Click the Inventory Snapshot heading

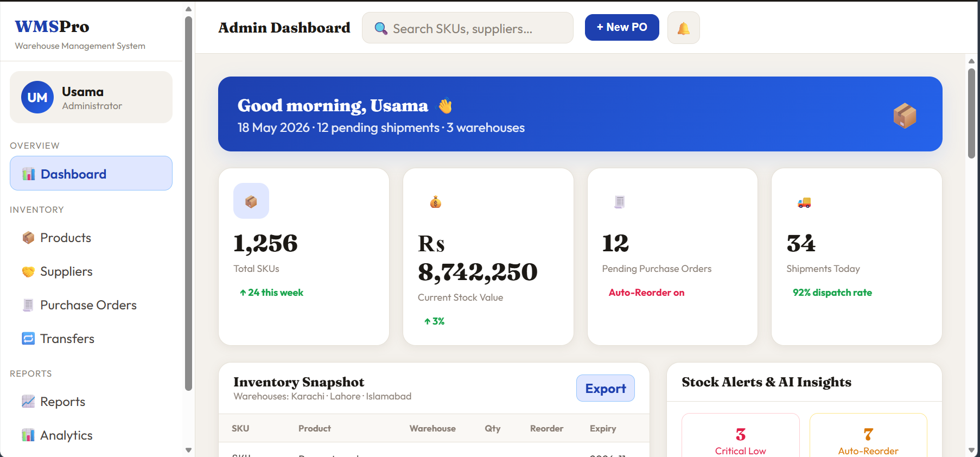(299, 382)
